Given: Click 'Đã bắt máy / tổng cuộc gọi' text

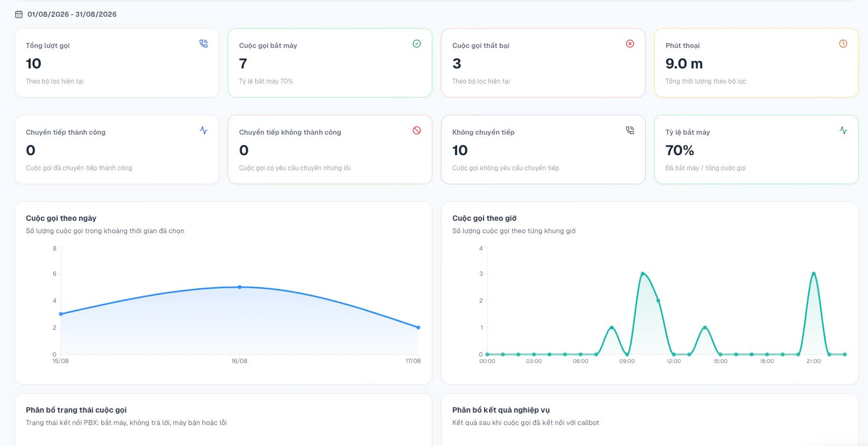Looking at the screenshot, I should (706, 168).
